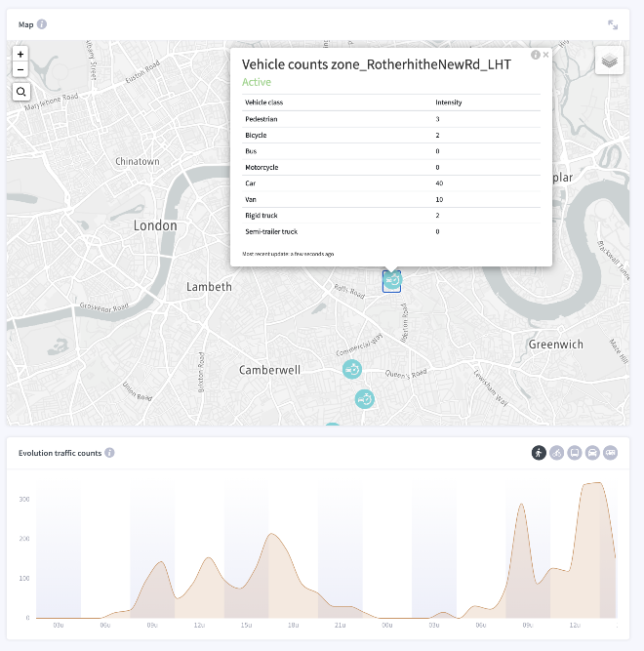The width and height of the screenshot is (644, 651).
Task: Toggle bicycle counts in the chart
Action: click(x=556, y=453)
